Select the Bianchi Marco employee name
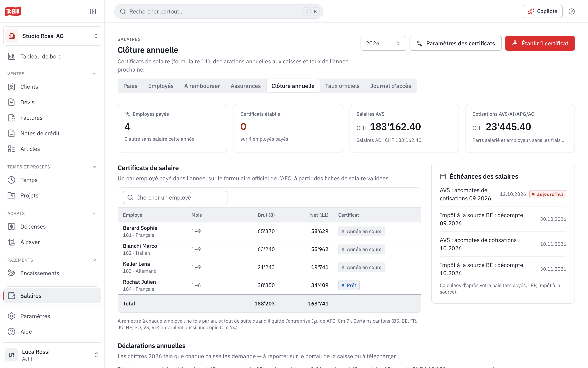Image resolution: width=588 pixels, height=368 pixels. [x=140, y=246]
